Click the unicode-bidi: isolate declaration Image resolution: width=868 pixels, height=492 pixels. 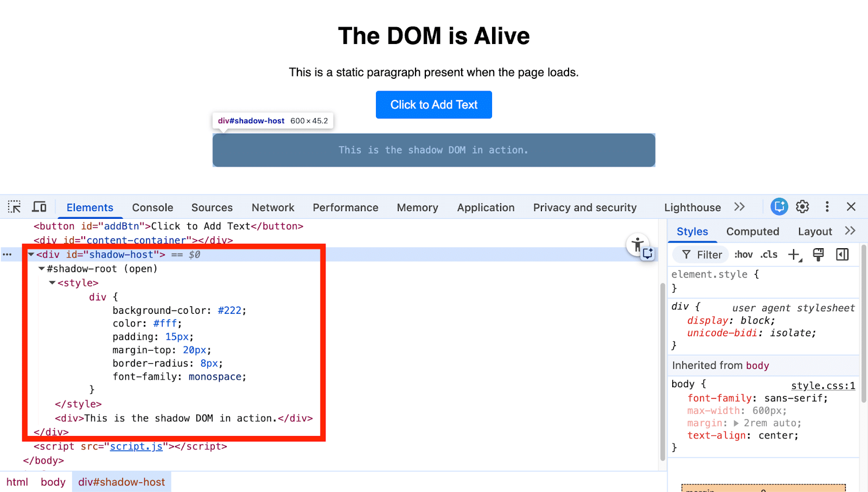(x=752, y=333)
